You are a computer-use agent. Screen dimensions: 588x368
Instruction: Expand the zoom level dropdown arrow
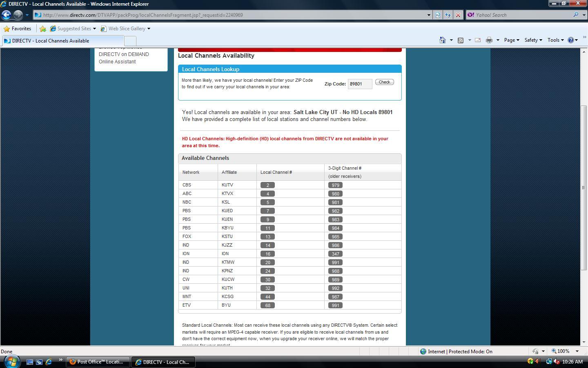pyautogui.click(x=577, y=352)
